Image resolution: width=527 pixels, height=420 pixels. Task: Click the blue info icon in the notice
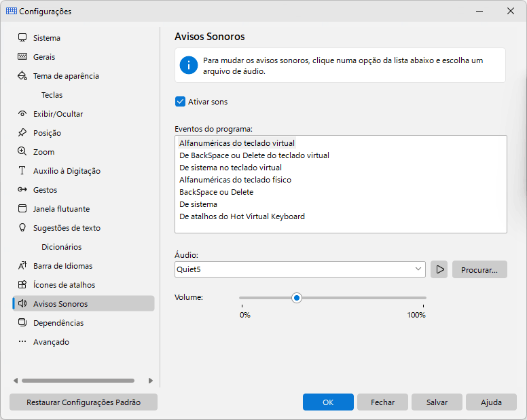189,65
